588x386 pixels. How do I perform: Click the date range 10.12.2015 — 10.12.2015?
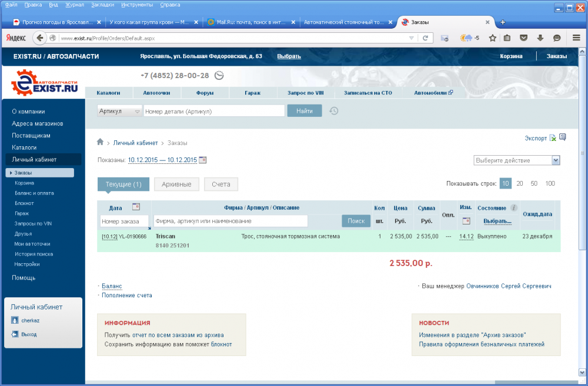(162, 160)
